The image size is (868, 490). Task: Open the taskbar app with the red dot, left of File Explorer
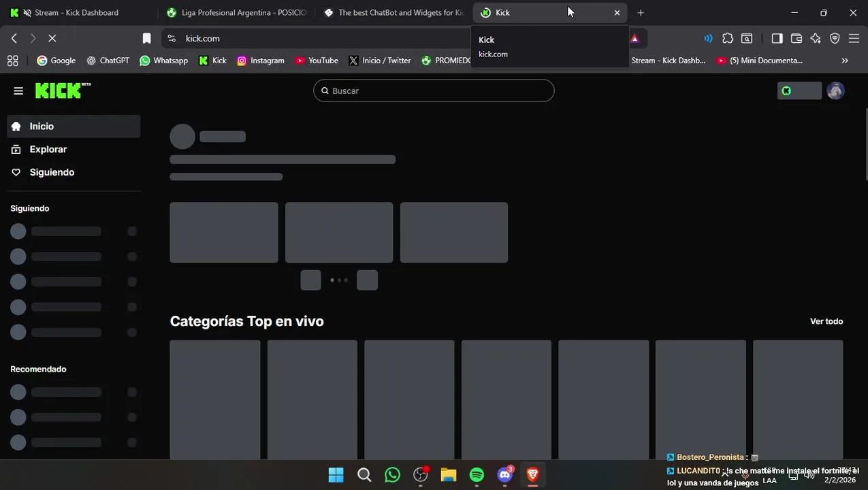[x=421, y=474]
